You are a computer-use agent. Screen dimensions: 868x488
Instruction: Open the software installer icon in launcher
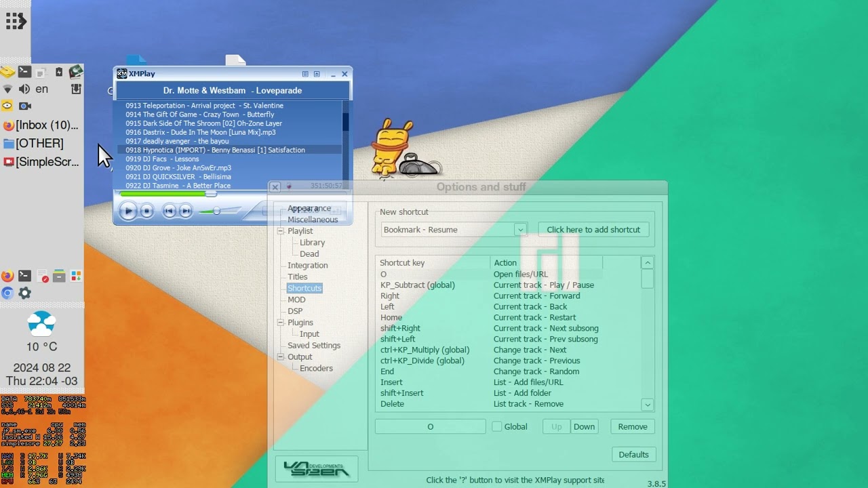point(76,276)
